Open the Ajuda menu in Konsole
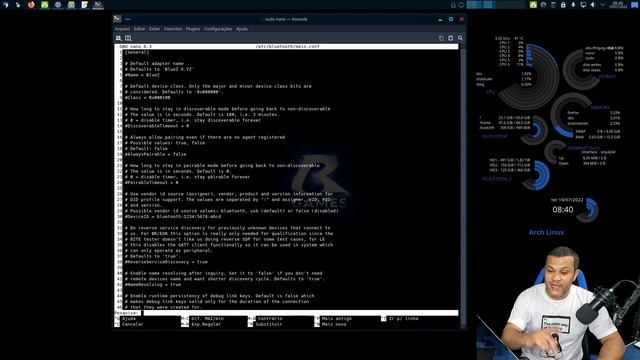640x360 pixels. tap(242, 29)
